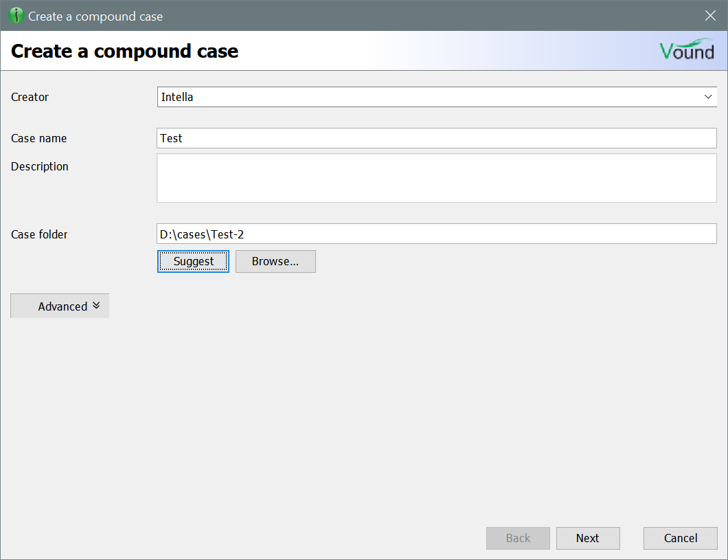Proceed with the Next button
This screenshot has width=728, height=560.
click(x=587, y=538)
